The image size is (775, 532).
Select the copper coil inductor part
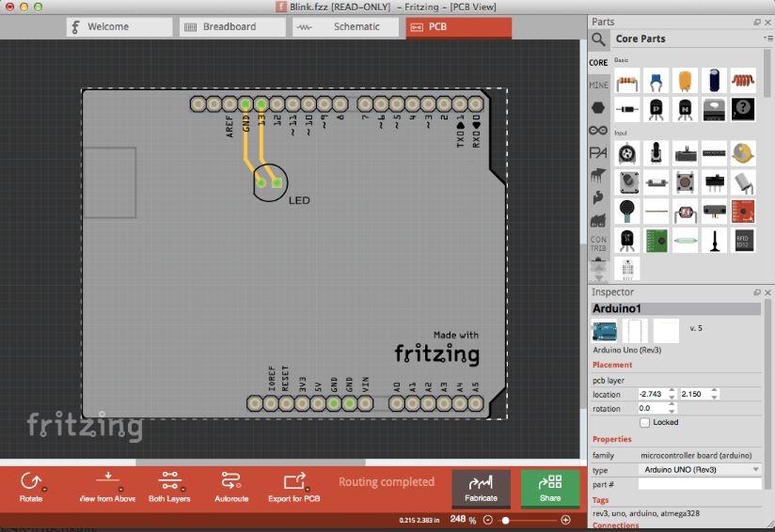pyautogui.click(x=743, y=81)
